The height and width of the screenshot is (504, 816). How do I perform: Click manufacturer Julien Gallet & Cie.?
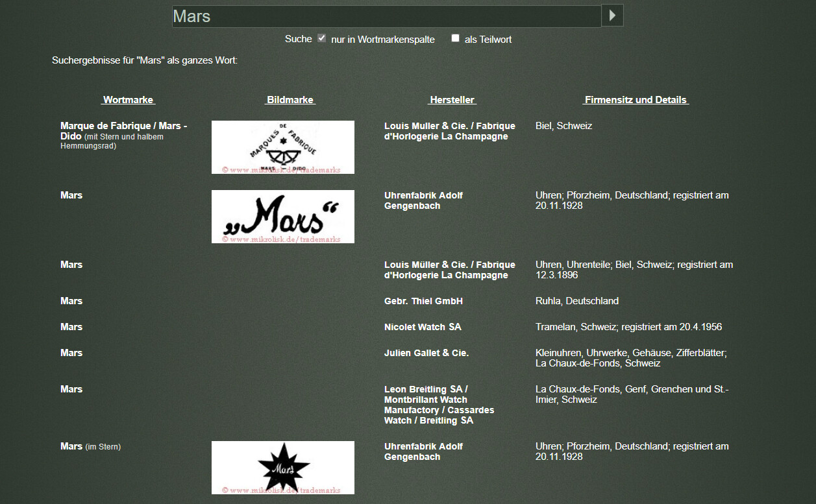pyautogui.click(x=427, y=353)
